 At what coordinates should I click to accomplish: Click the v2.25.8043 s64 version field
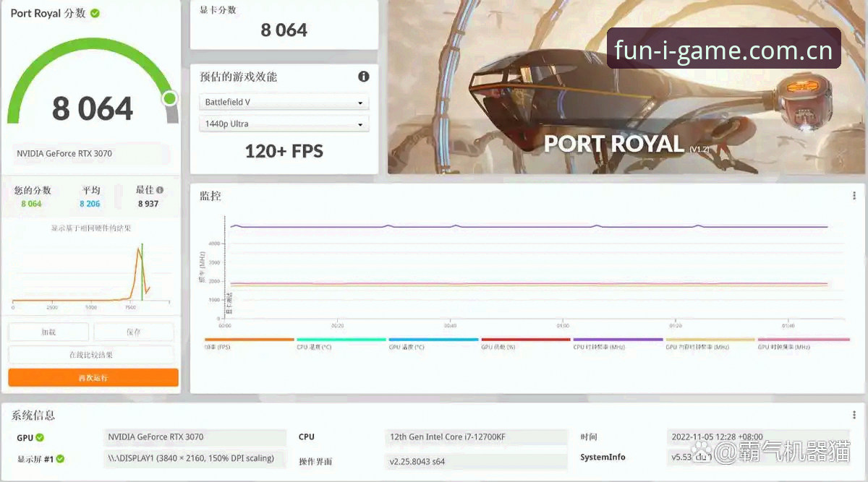pyautogui.click(x=477, y=461)
